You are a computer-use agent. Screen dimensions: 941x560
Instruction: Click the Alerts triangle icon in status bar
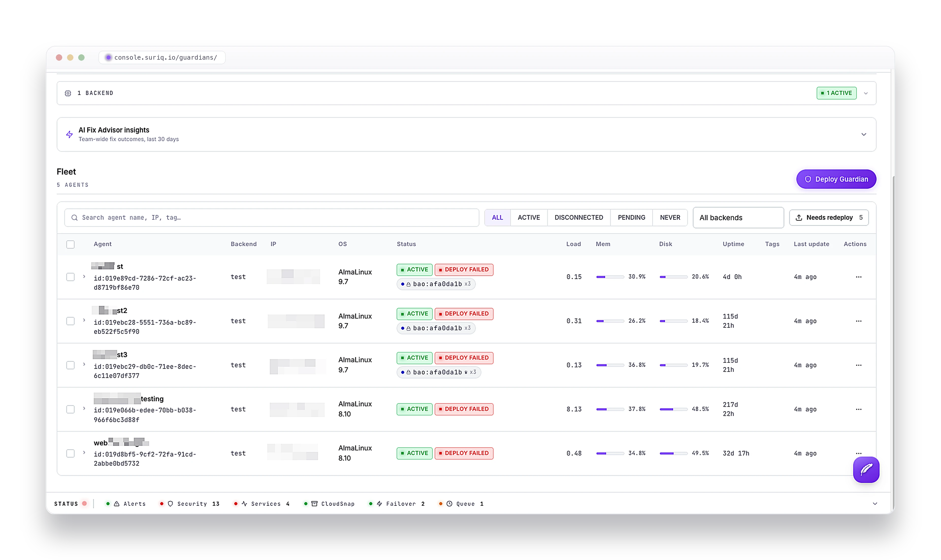click(117, 504)
